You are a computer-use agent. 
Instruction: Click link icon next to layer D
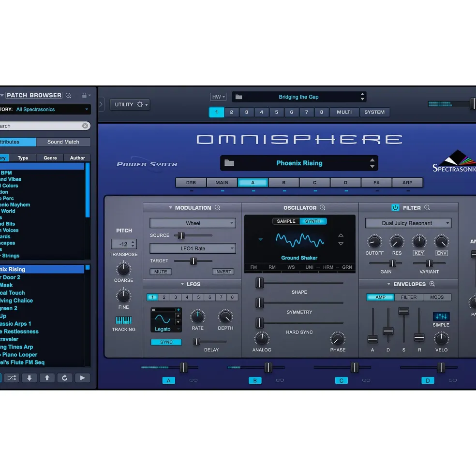(x=453, y=380)
